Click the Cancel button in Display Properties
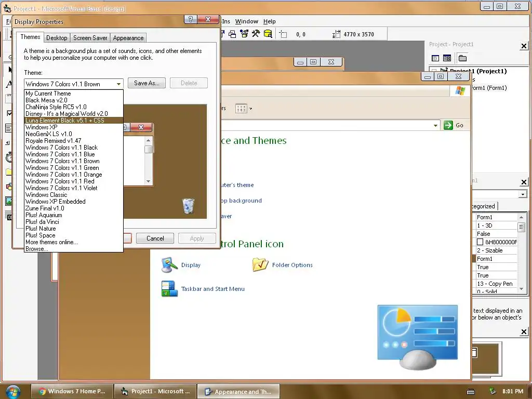Image resolution: width=532 pixels, height=399 pixels. [x=155, y=238]
